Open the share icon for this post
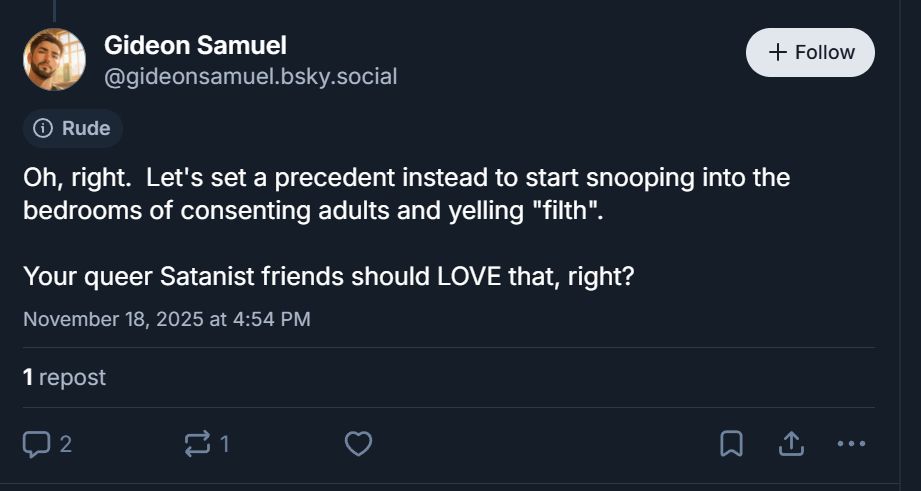This screenshot has width=921, height=491. [x=791, y=443]
